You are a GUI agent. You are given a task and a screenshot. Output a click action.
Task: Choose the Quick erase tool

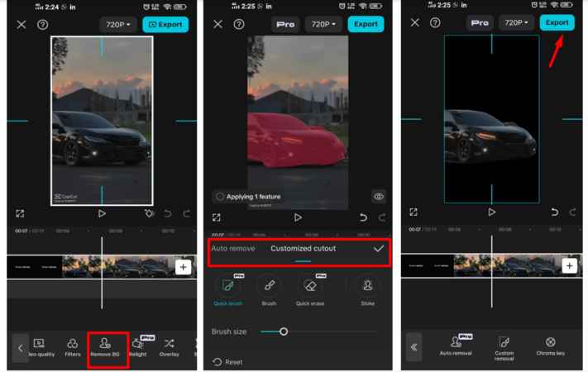click(309, 290)
